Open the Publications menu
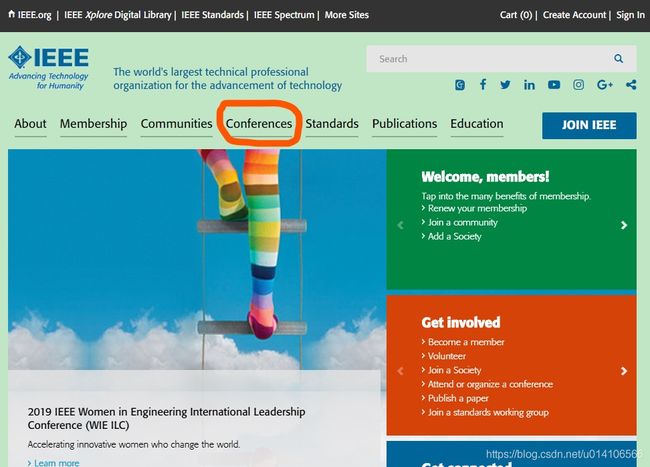This screenshot has height=467, width=650. pyautogui.click(x=404, y=124)
